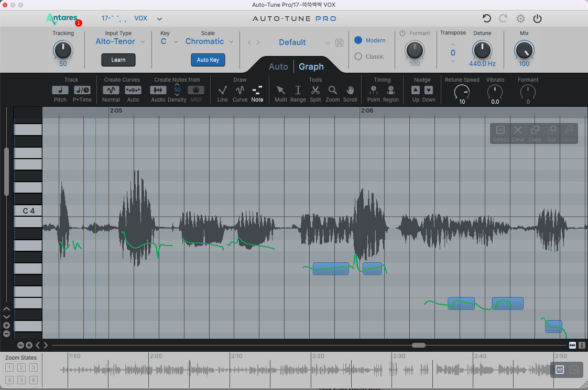Select Zoom State 1
Viewport: 588px width, 390px height.
pos(9,367)
